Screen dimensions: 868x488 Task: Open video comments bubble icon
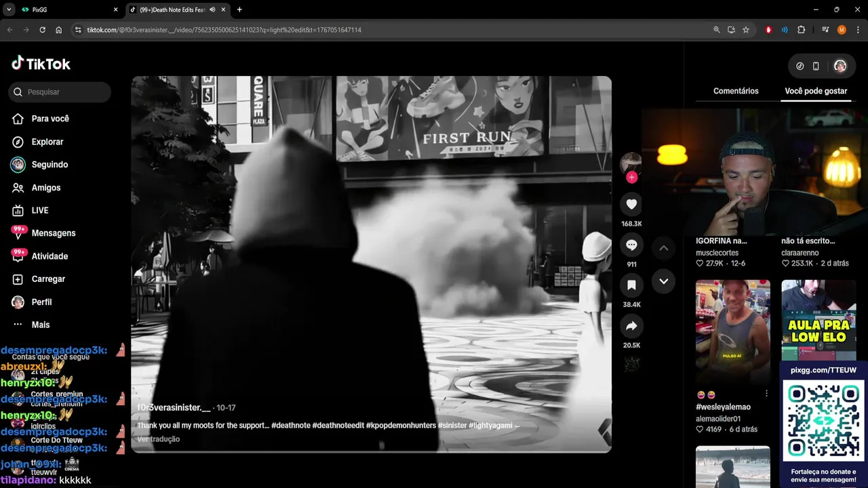point(631,245)
